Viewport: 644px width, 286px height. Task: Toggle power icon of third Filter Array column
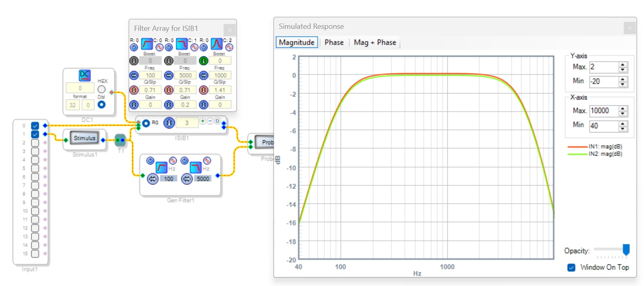pos(204,47)
